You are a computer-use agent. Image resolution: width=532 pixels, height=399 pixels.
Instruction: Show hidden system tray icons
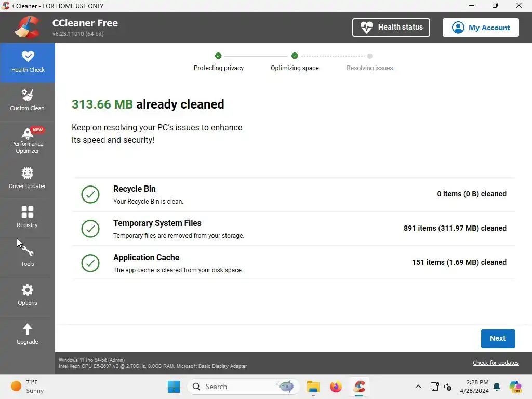(x=418, y=387)
